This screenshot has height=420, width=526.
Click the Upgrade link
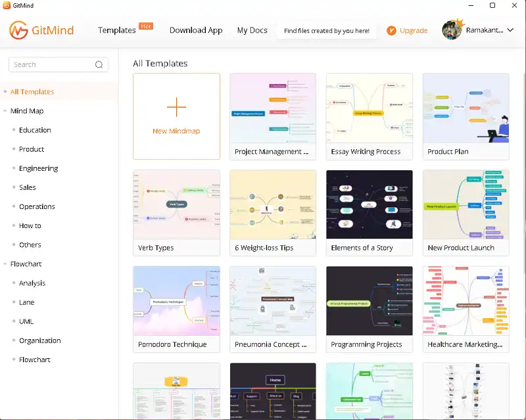click(414, 30)
